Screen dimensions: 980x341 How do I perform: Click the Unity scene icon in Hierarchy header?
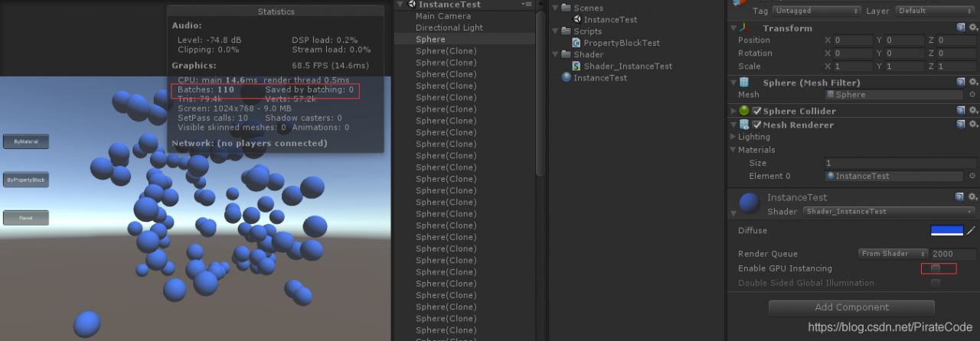pyautogui.click(x=412, y=5)
